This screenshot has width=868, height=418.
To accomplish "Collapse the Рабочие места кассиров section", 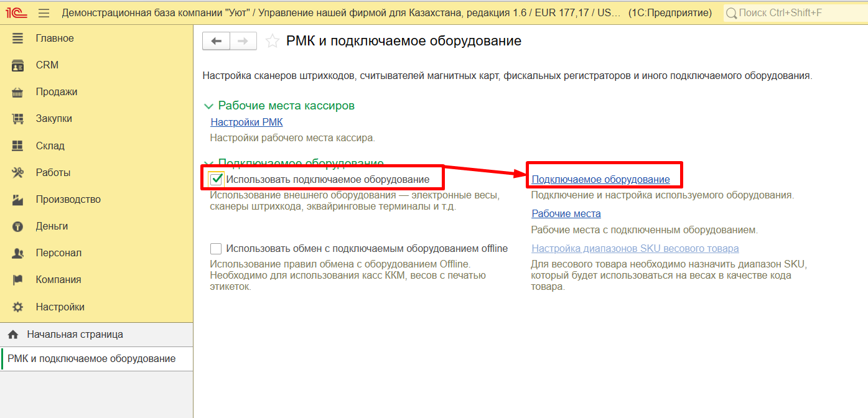I will tap(208, 106).
